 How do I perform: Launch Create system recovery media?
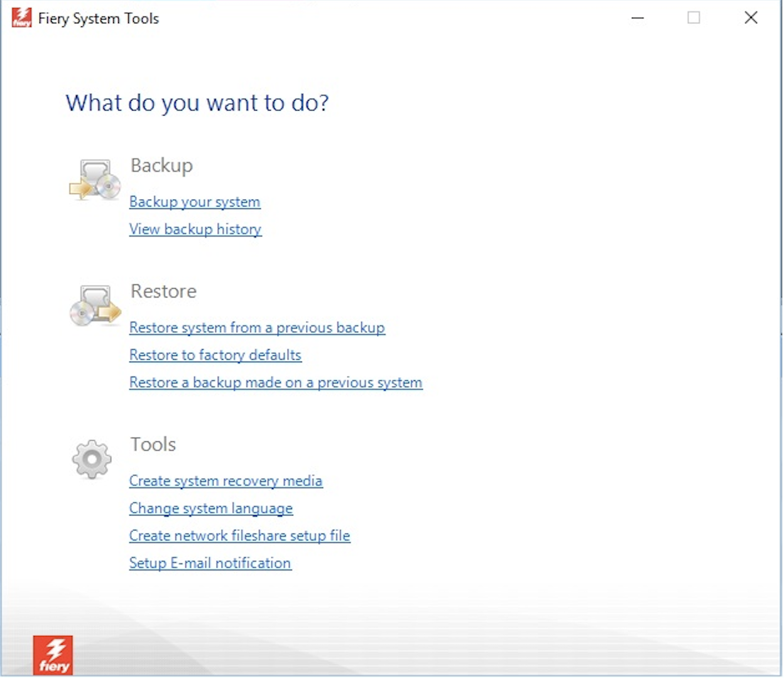pos(226,481)
